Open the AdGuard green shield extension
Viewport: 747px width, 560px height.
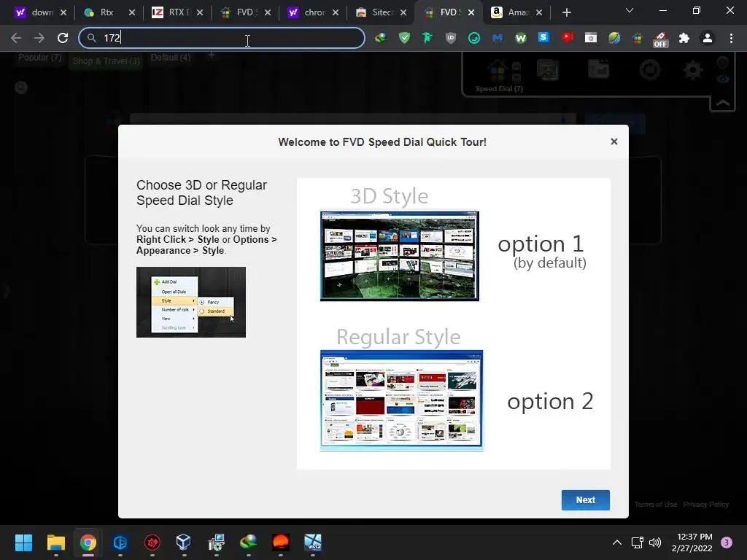click(x=404, y=38)
